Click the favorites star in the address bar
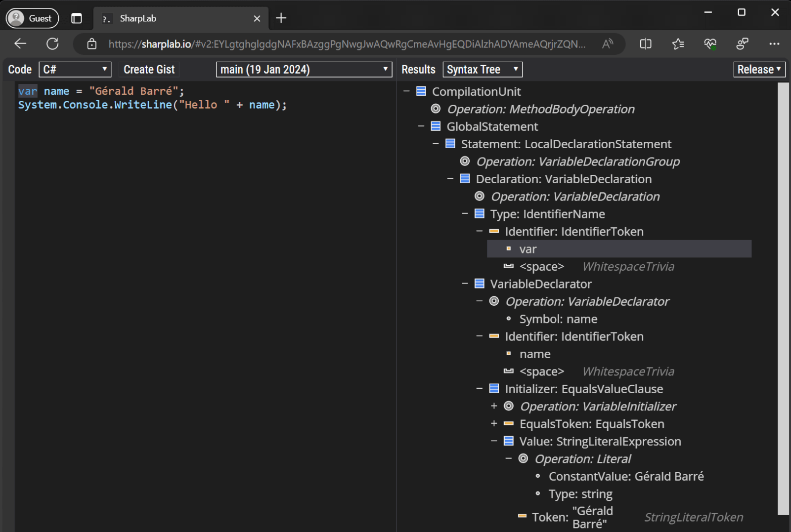 pyautogui.click(x=678, y=43)
